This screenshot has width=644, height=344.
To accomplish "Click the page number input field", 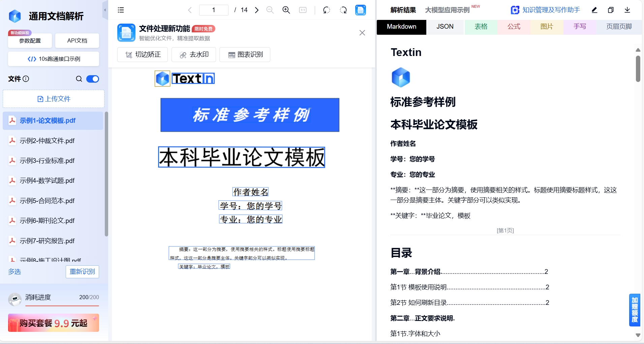I will tap(214, 10).
